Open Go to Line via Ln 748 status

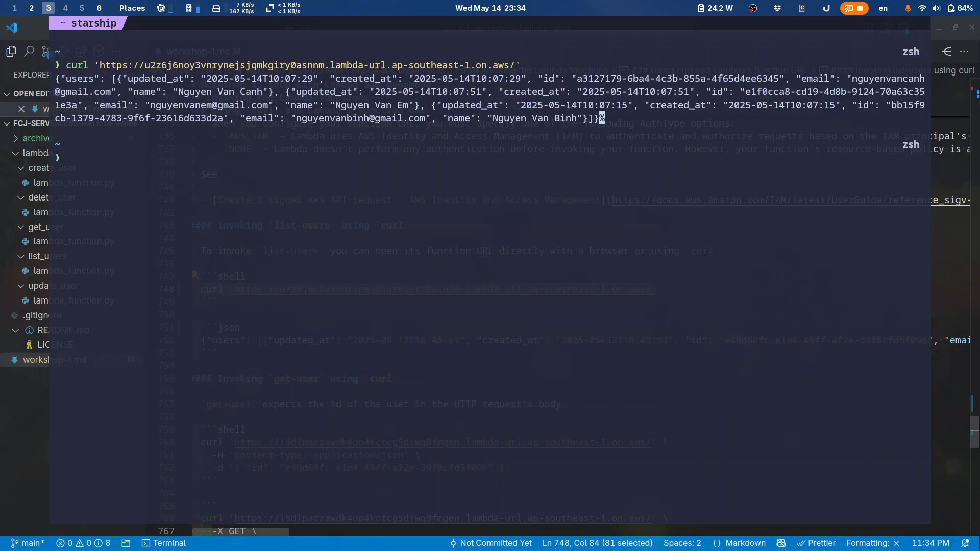click(x=598, y=543)
